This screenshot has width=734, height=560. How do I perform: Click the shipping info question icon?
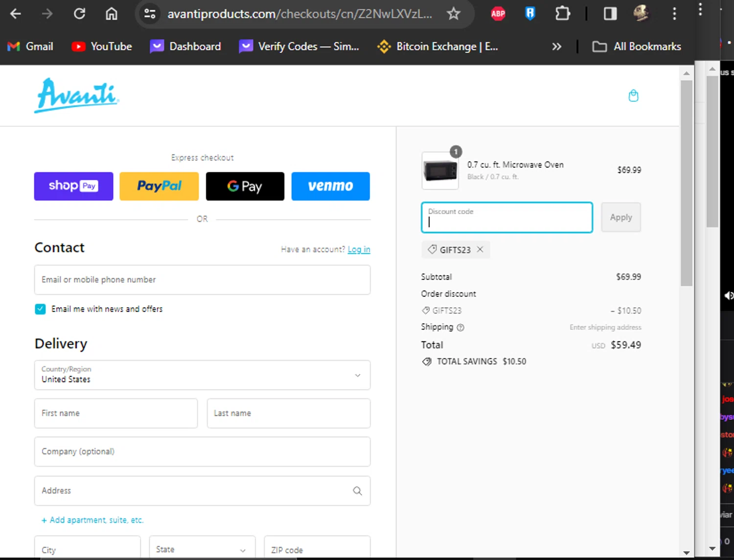coord(460,328)
